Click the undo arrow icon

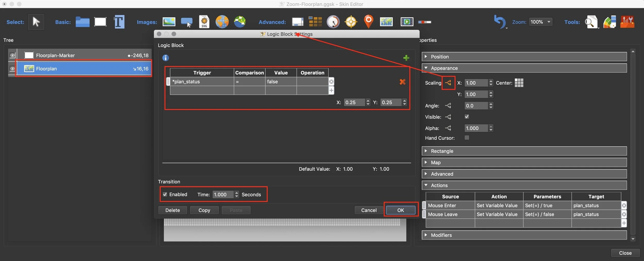tap(500, 22)
